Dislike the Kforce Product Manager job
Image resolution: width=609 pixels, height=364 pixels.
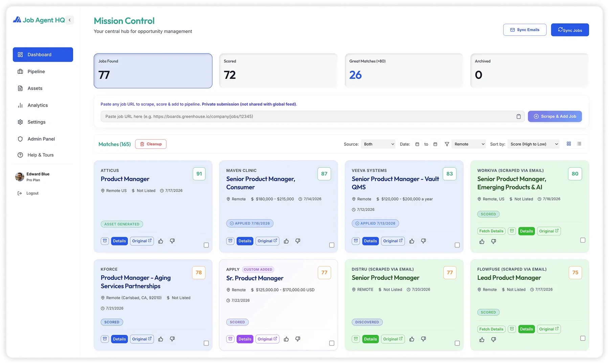(x=172, y=339)
